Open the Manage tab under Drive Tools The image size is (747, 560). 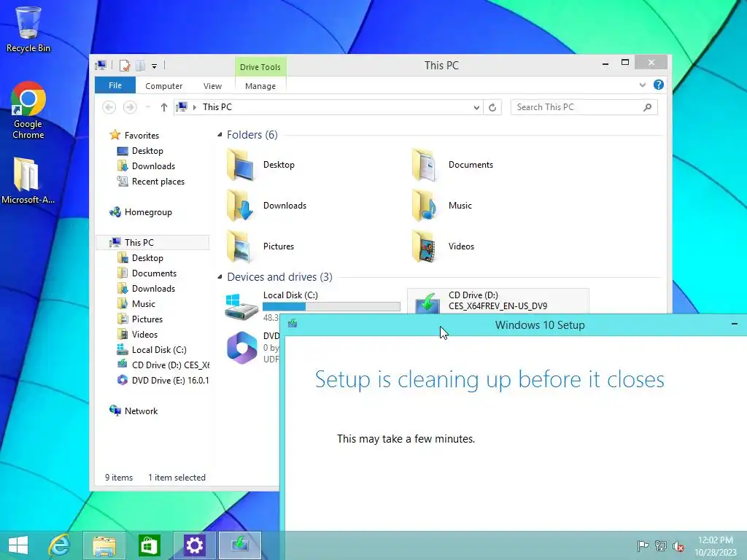260,86
